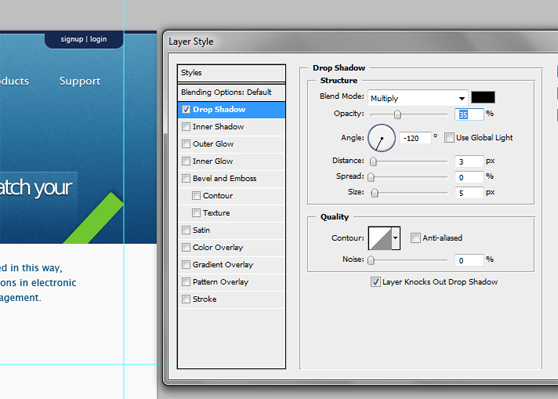Click the Spread value field
558x399 pixels.
(469, 177)
